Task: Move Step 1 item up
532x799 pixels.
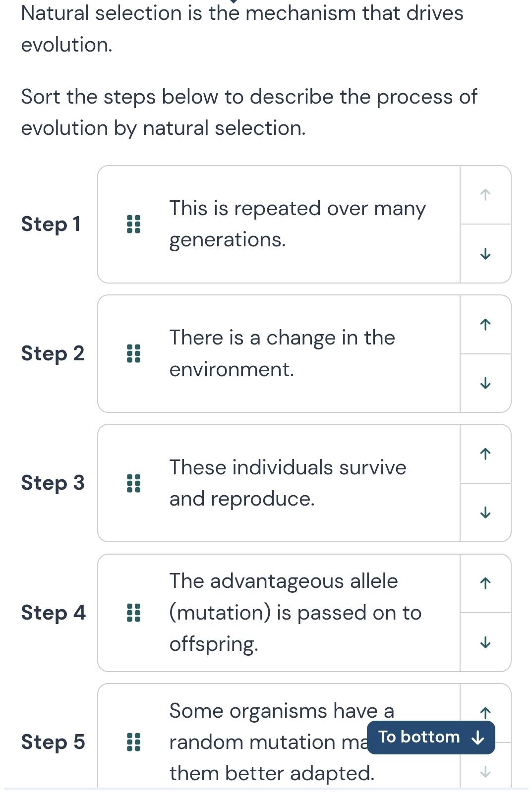Action: coord(485,195)
